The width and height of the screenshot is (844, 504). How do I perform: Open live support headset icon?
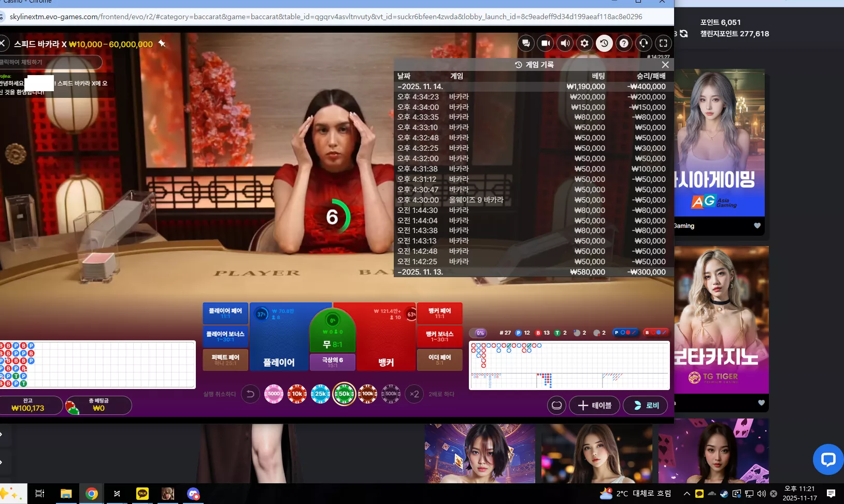pyautogui.click(x=643, y=44)
